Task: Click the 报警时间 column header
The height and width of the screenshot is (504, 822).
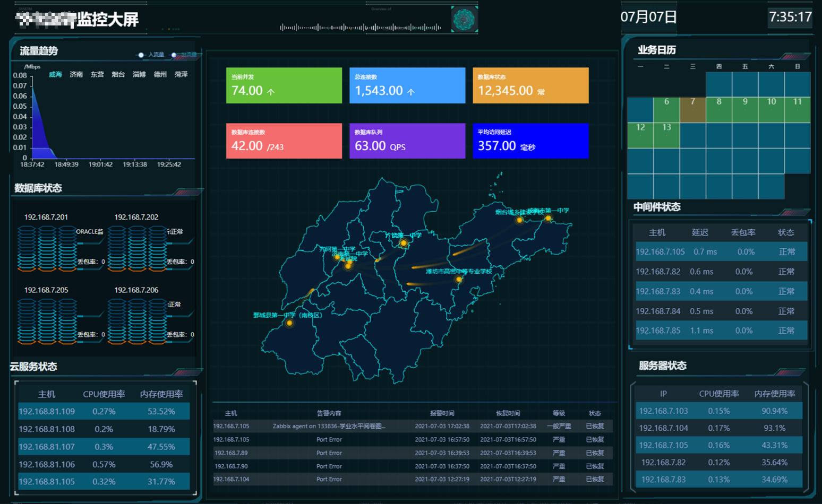Action: [x=442, y=413]
